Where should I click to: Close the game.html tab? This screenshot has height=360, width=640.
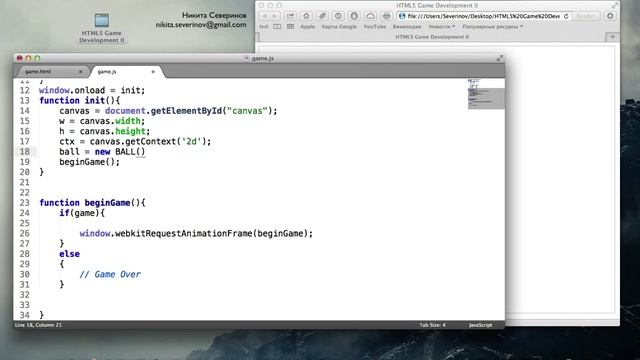pos(80,71)
